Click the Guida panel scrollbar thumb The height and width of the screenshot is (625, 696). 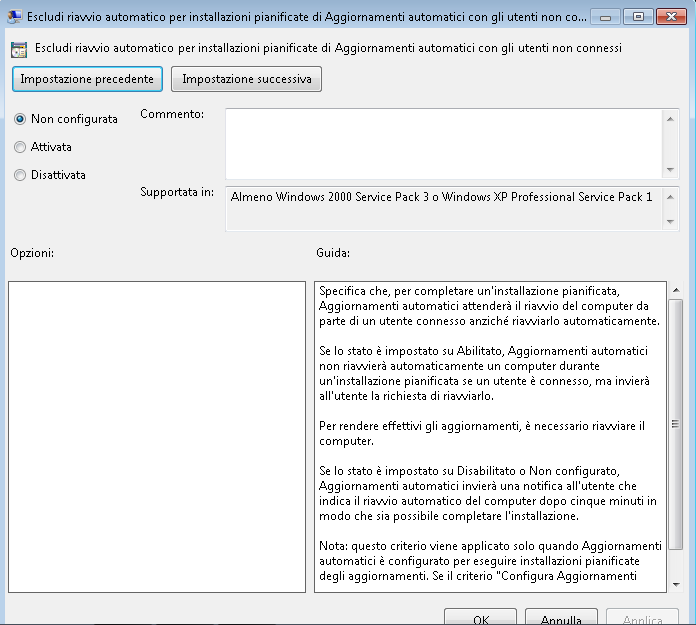point(676,424)
